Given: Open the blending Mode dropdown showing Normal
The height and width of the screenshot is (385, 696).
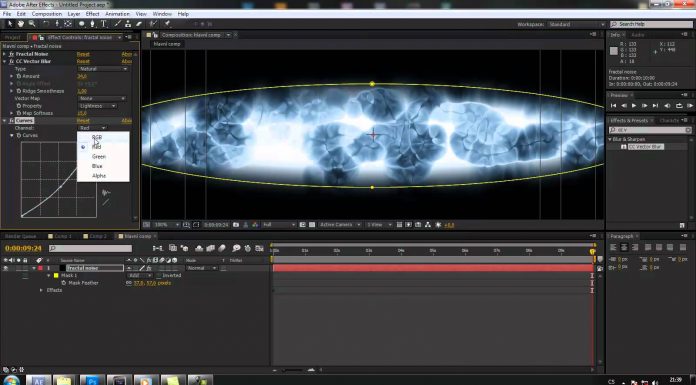Looking at the screenshot, I should [201, 268].
